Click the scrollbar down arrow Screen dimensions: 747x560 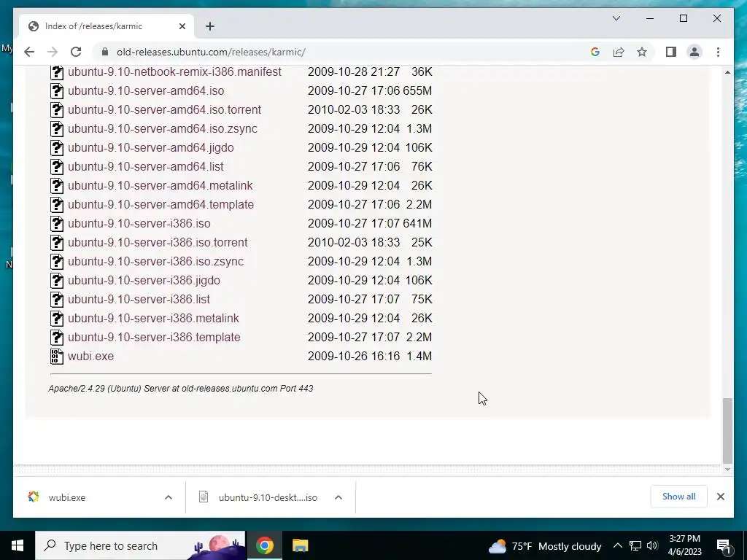pyautogui.click(x=727, y=470)
